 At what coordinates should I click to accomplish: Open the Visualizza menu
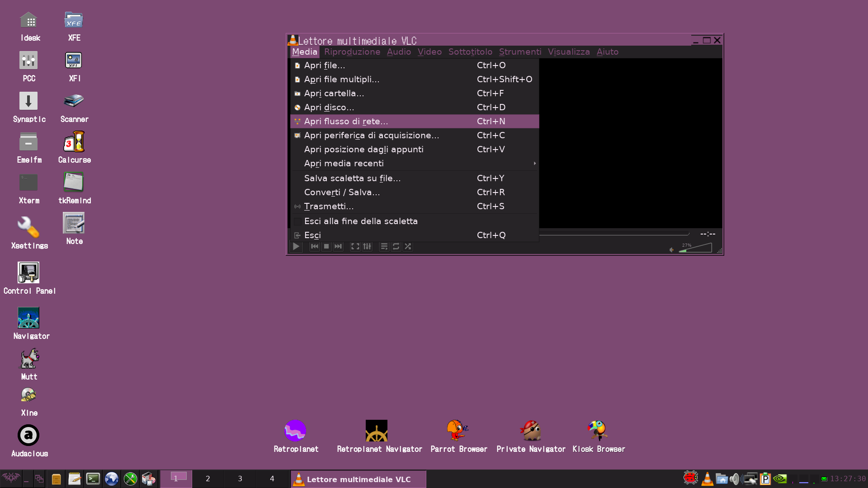pos(569,52)
